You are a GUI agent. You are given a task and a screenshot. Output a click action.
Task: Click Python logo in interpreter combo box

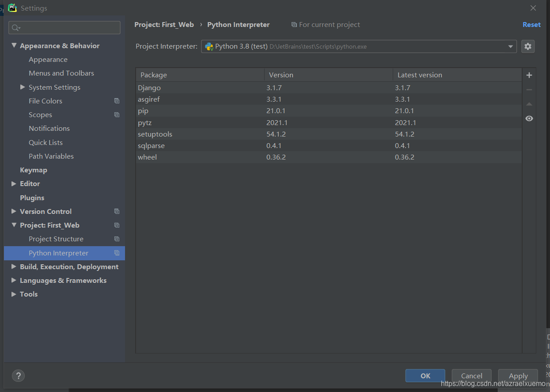pyautogui.click(x=209, y=46)
